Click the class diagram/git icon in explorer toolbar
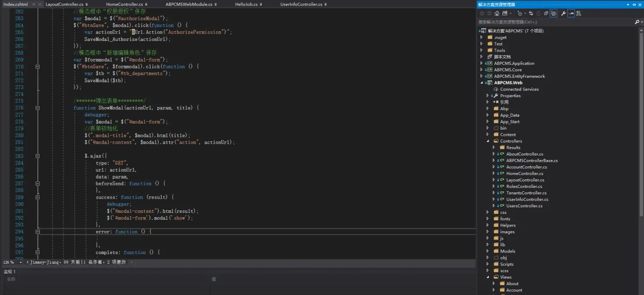This screenshot has height=295, width=644. pos(579,13)
